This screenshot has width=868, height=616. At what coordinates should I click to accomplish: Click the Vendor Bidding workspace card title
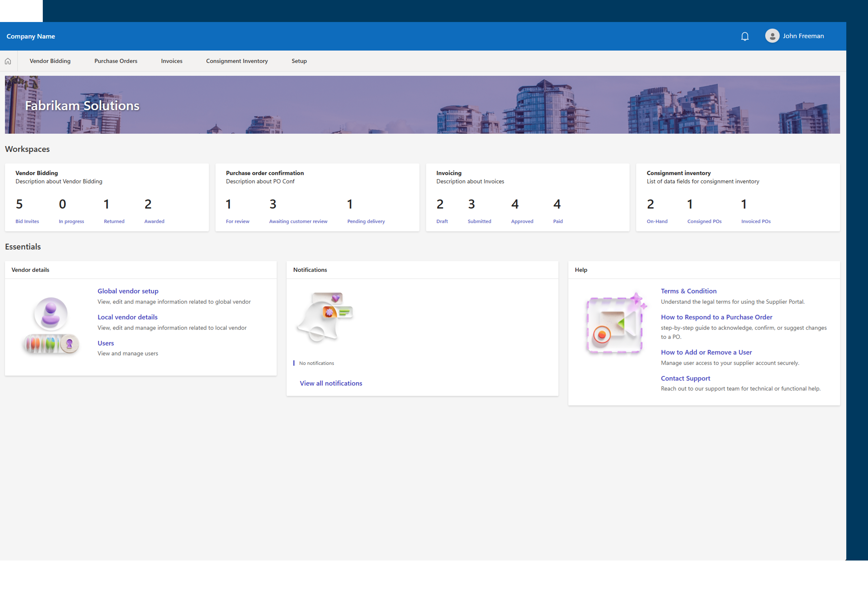point(37,173)
